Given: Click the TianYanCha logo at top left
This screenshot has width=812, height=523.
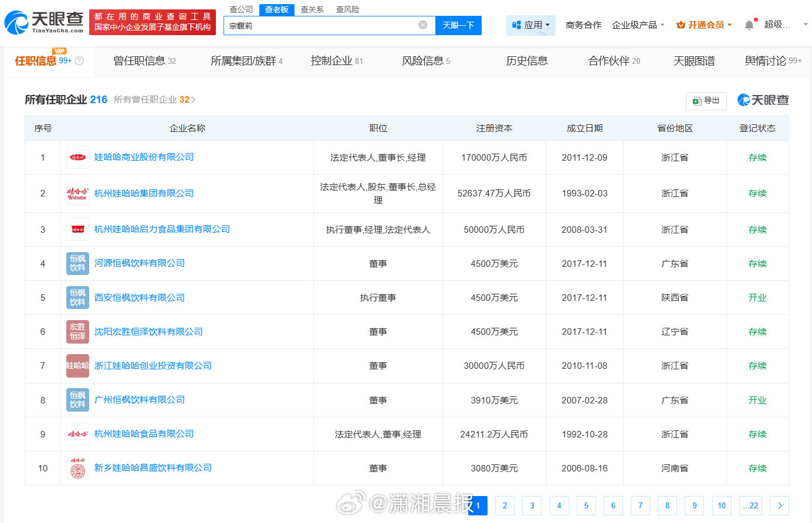Looking at the screenshot, I should (44, 22).
